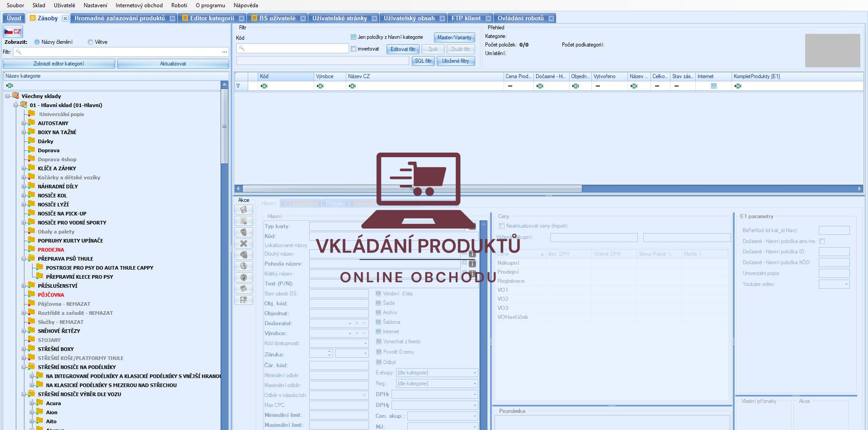This screenshot has height=430, width=868.
Task: Click Zobrazit editor kategorií button
Action: [59, 64]
